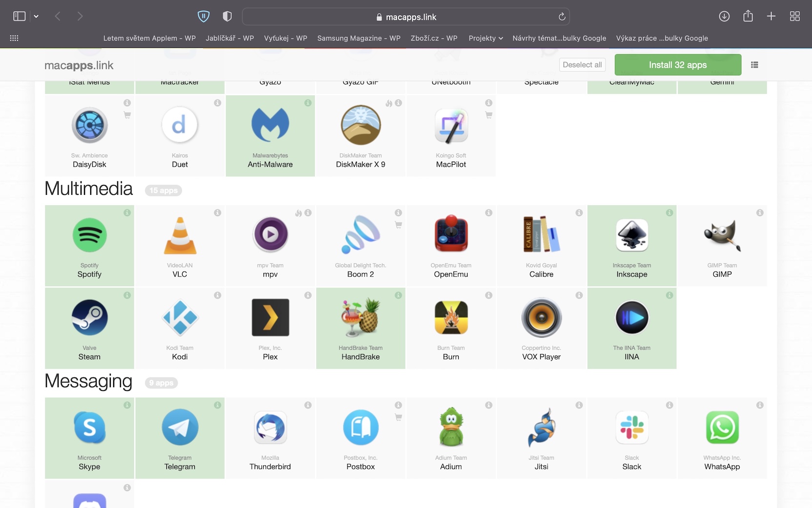Image resolution: width=812 pixels, height=508 pixels.
Task: Open the Safari downloads list
Action: pos(724,17)
